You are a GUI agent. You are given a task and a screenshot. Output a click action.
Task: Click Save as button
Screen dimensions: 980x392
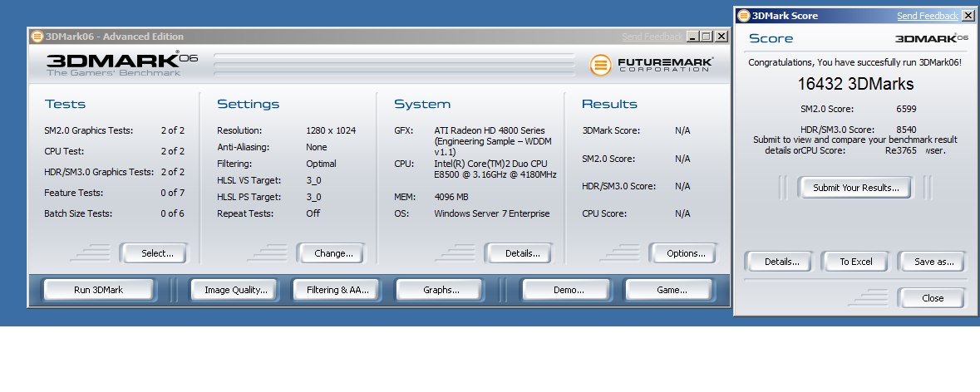933,262
